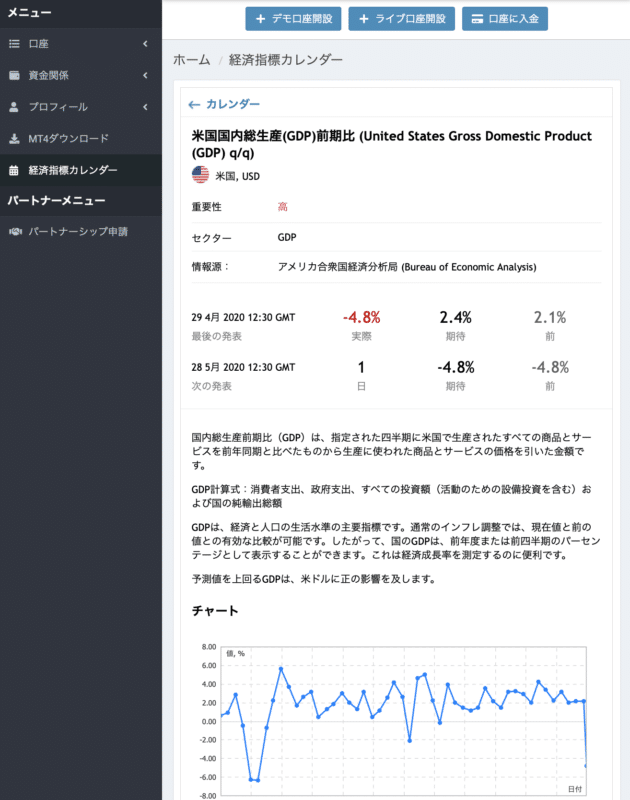Click the back arrow beside カレンダー
630x800 pixels.
tap(194, 105)
